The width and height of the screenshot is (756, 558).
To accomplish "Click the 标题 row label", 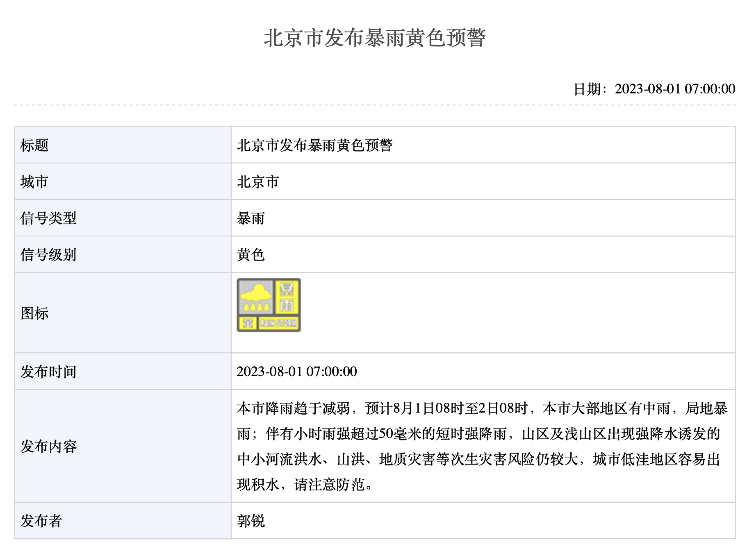I will tap(34, 145).
